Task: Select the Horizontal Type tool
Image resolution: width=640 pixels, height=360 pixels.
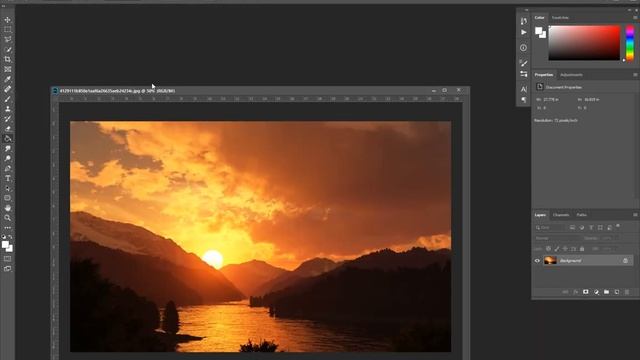Action: click(7, 178)
